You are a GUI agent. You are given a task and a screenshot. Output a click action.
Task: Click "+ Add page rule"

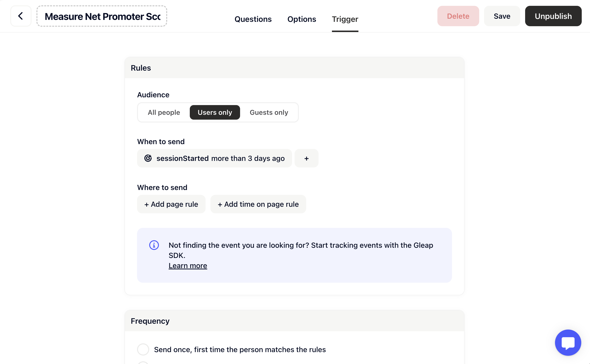pyautogui.click(x=171, y=204)
